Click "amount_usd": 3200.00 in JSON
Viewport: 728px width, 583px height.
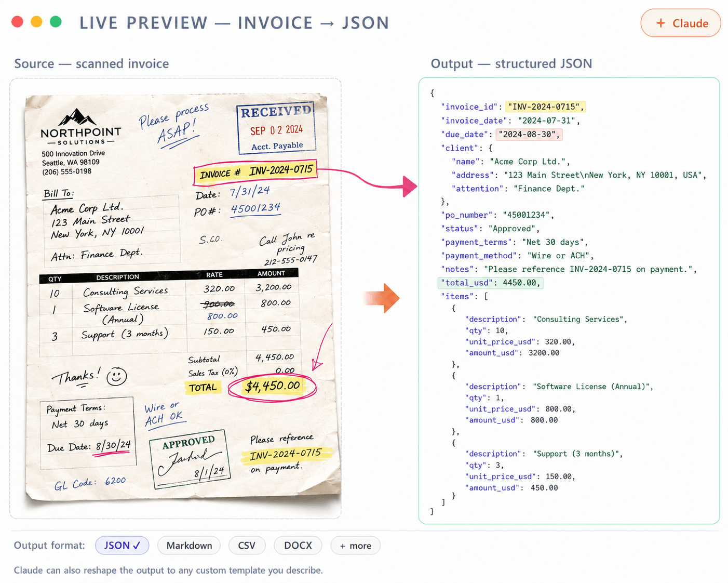coord(512,353)
